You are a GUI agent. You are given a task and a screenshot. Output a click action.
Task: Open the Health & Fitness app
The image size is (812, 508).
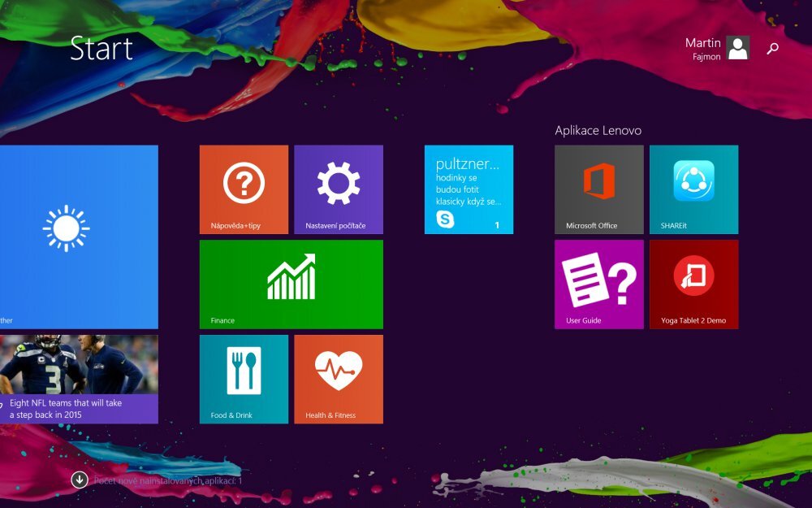[339, 378]
